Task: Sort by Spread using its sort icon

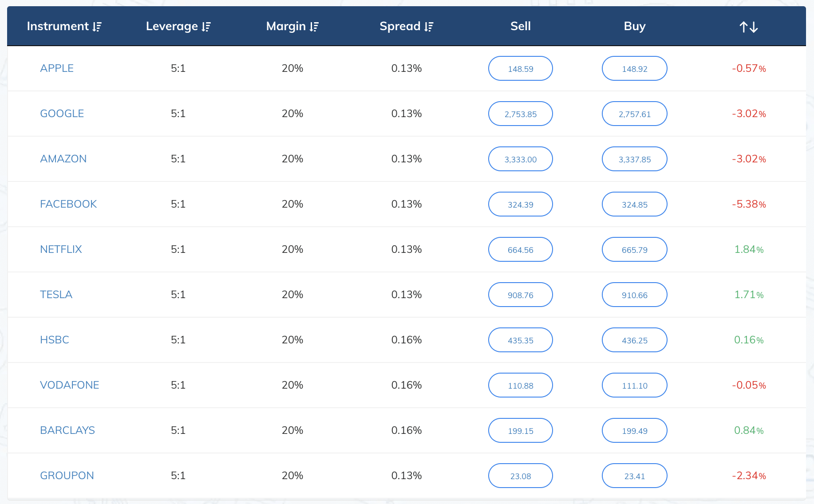Action: tap(429, 27)
